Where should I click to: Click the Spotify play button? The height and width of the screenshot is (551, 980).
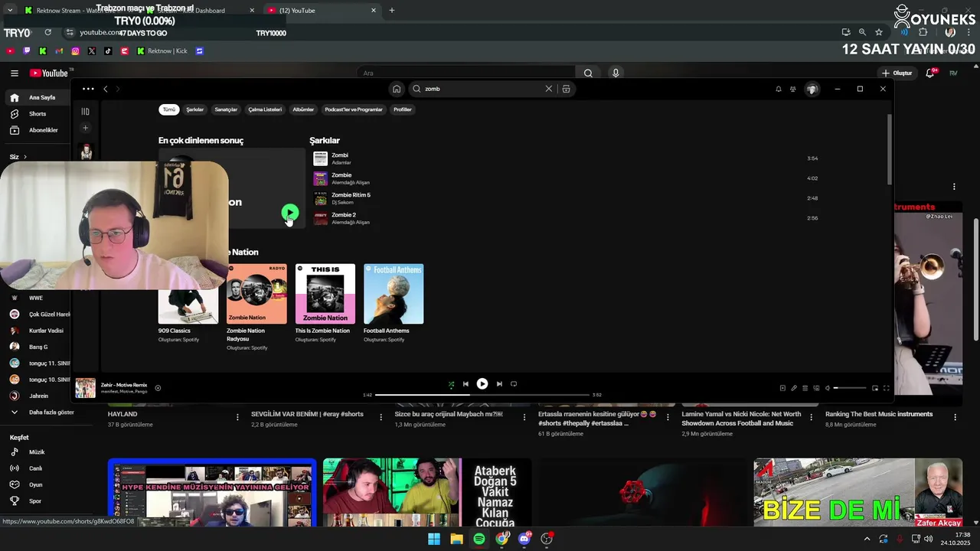pyautogui.click(x=482, y=384)
